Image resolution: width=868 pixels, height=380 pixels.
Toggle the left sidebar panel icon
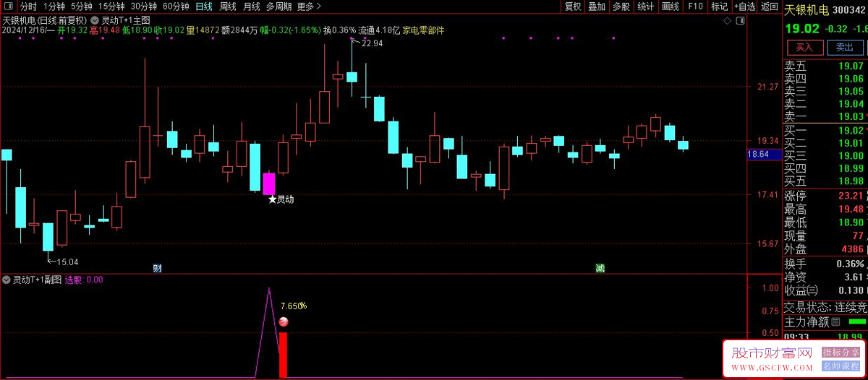[9, 7]
